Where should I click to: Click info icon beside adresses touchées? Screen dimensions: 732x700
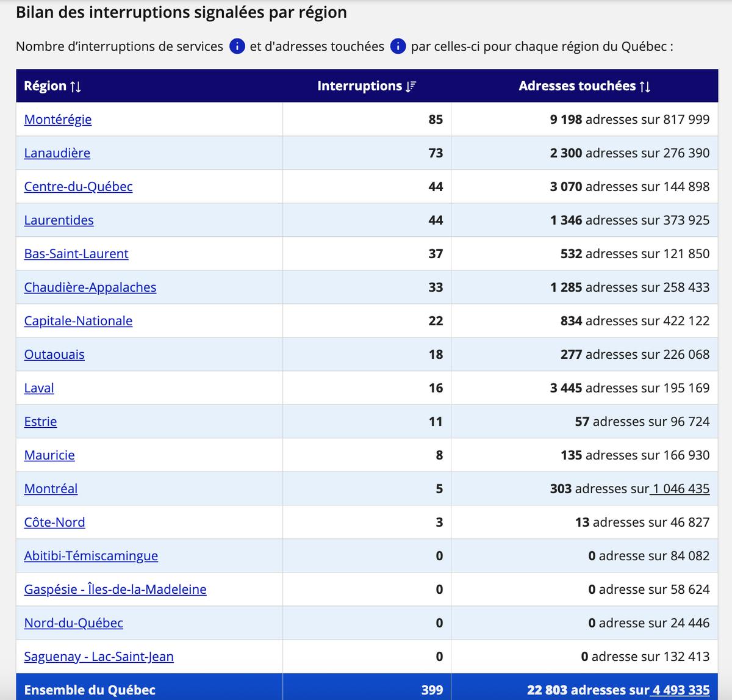[x=398, y=46]
